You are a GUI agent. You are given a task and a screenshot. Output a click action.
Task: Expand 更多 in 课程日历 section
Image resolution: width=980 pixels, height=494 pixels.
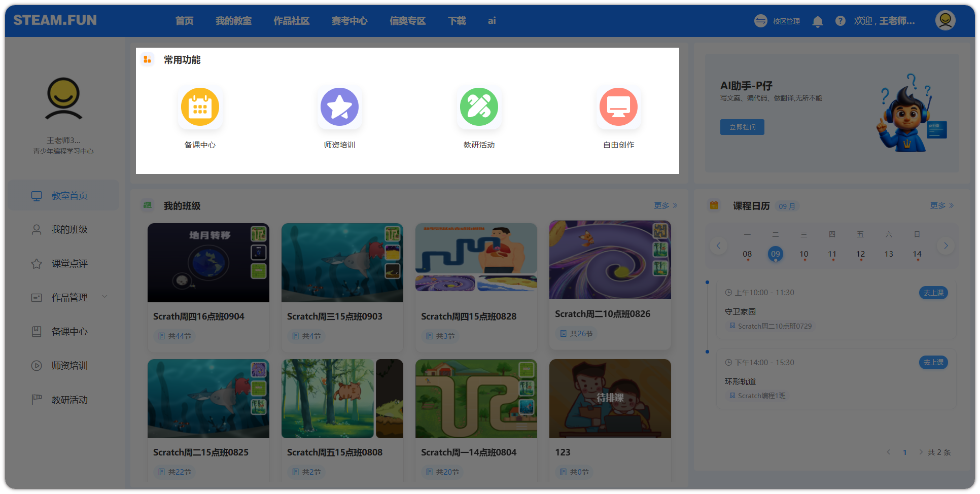[x=942, y=205]
